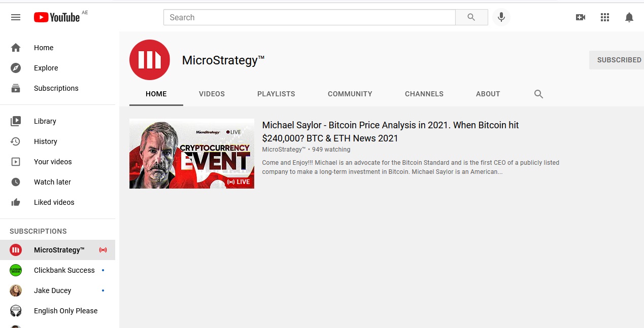This screenshot has height=328, width=644.
Task: Open notifications via the bell icon
Action: click(x=629, y=17)
